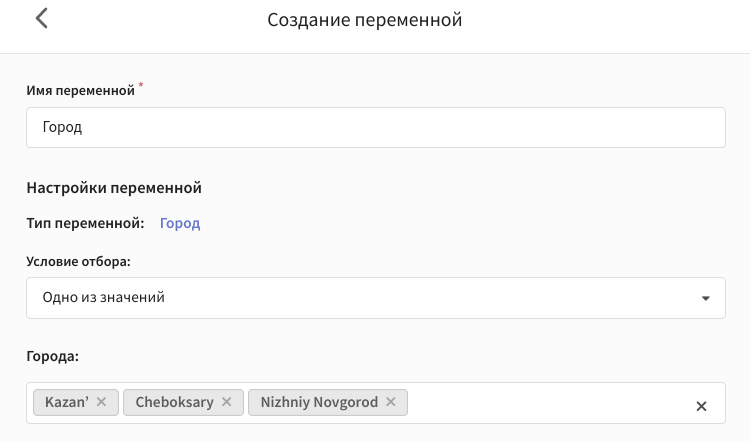The width and height of the screenshot is (750, 441).
Task: Go back using the left chevron arrow
Action: (x=42, y=19)
